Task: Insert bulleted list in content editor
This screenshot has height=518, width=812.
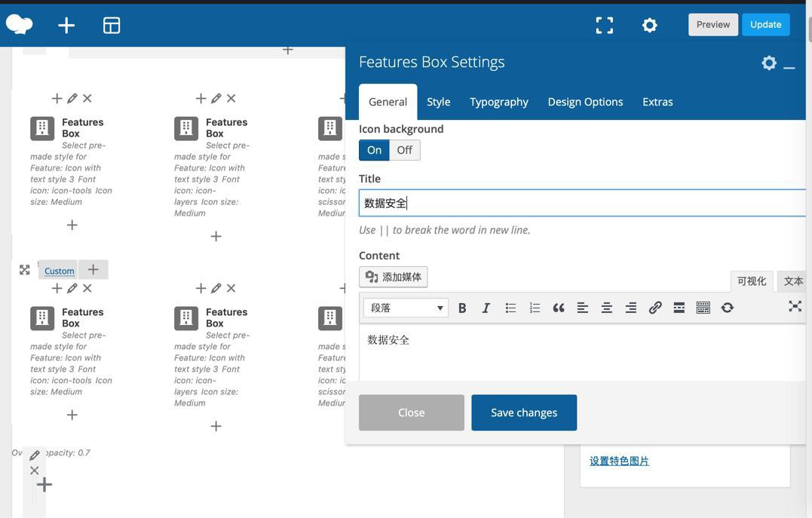Action: [510, 308]
